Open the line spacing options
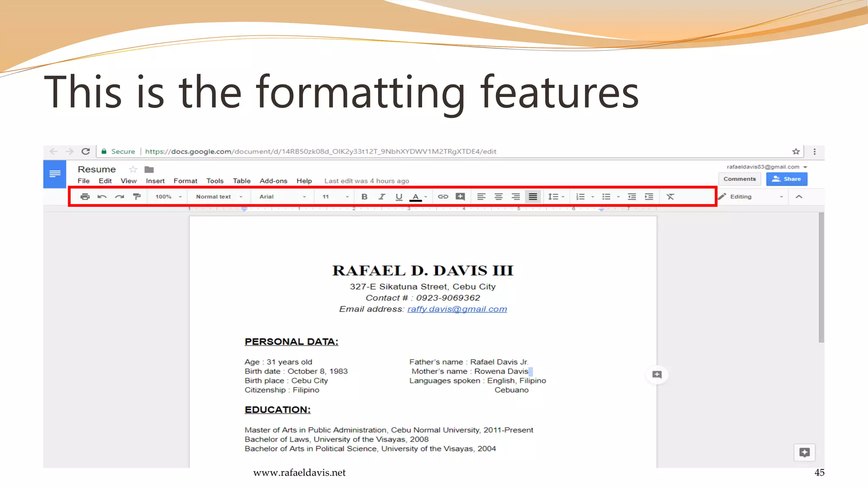 pos(556,197)
